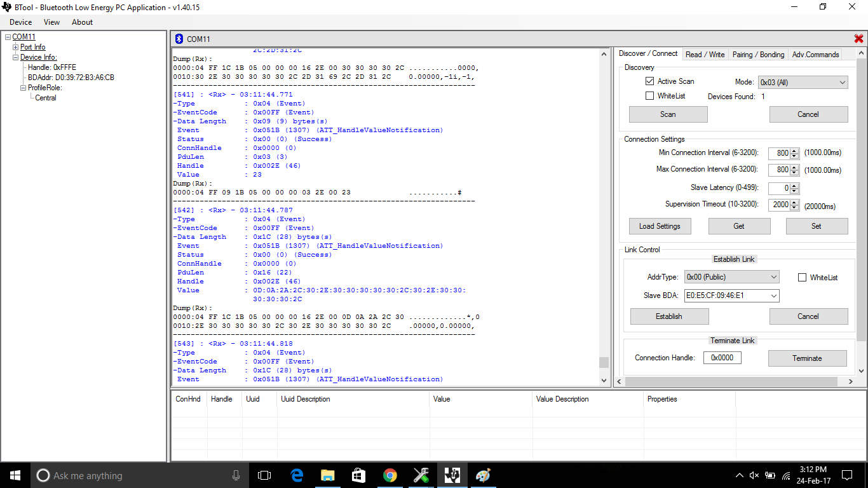The width and height of the screenshot is (868, 488).
Task: Open the View menu
Action: click(52, 22)
